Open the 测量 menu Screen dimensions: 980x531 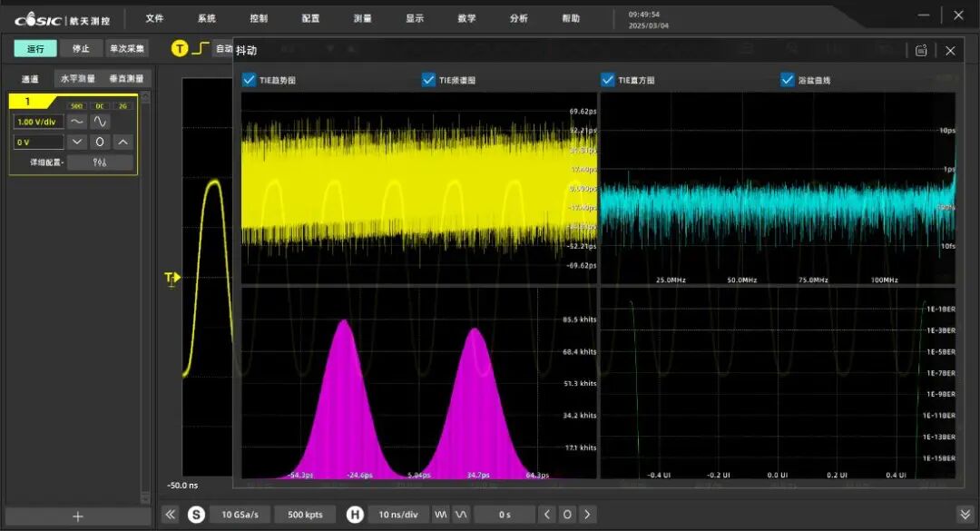pyautogui.click(x=362, y=18)
